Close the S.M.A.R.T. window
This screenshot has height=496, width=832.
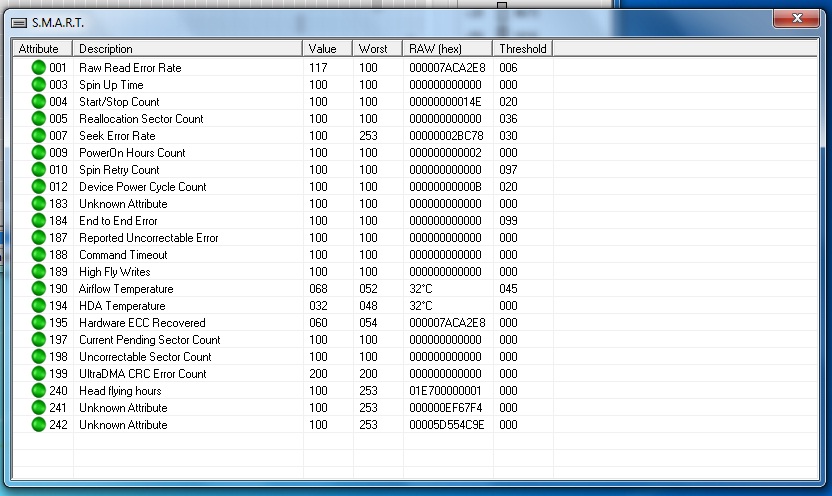(796, 19)
